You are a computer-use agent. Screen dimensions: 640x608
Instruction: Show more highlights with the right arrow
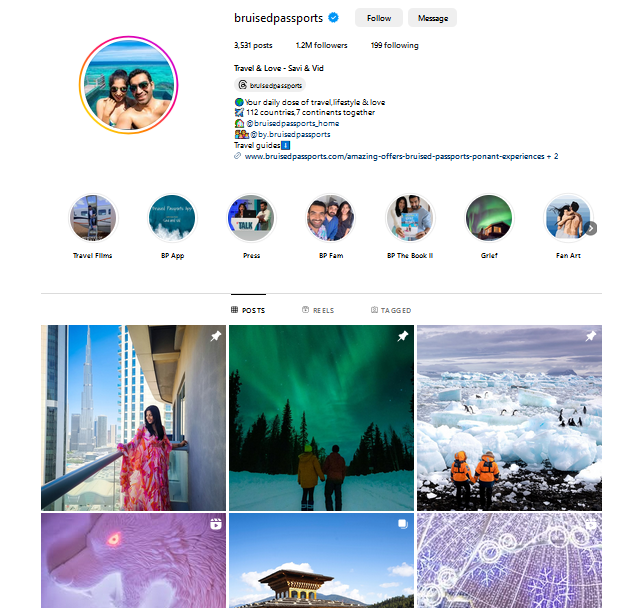click(591, 229)
